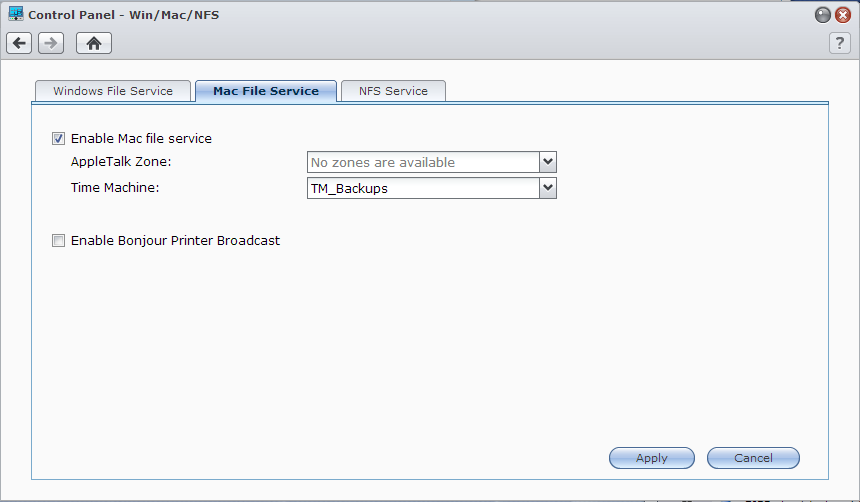Close the Control Panel window

(x=843, y=15)
